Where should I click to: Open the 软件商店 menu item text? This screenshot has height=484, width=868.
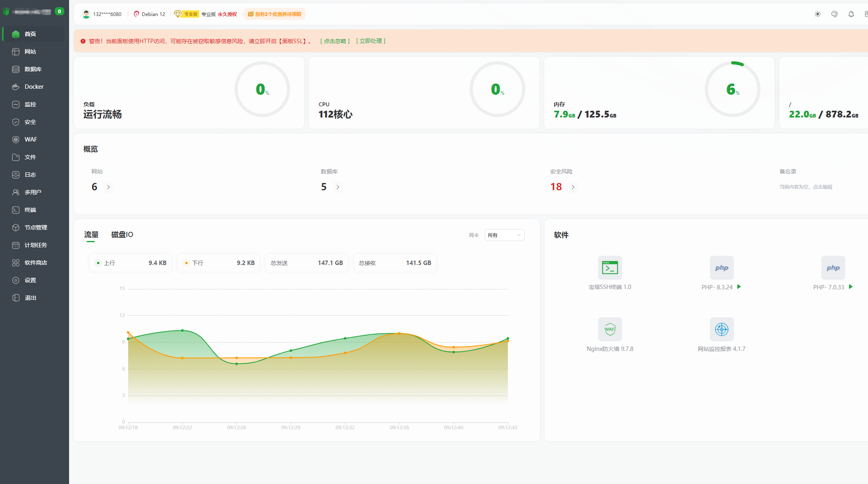[x=36, y=263]
